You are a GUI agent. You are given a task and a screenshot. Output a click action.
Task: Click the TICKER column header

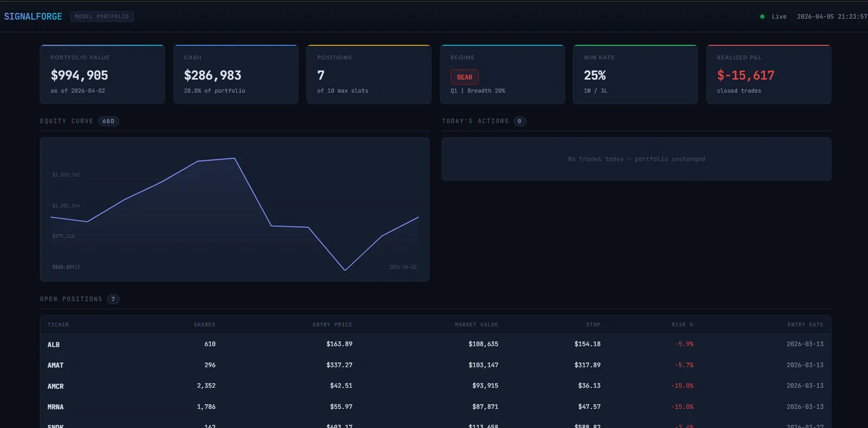(x=58, y=324)
